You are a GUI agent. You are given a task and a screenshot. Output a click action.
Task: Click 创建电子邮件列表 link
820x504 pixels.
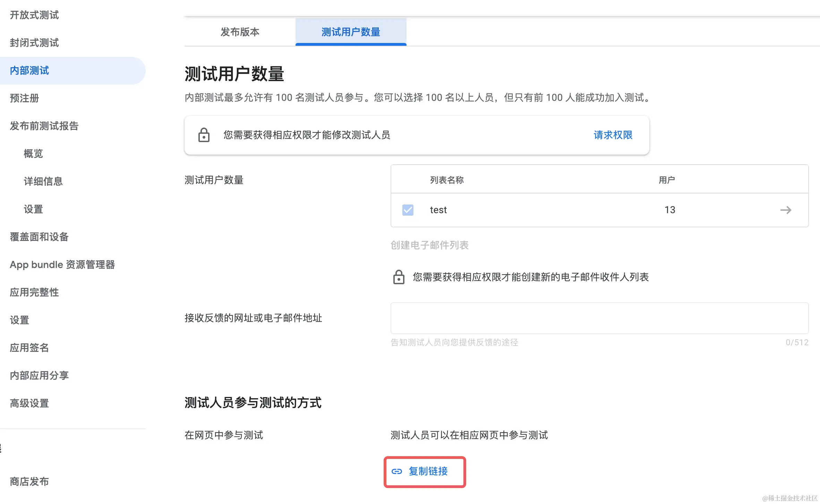[x=429, y=245]
